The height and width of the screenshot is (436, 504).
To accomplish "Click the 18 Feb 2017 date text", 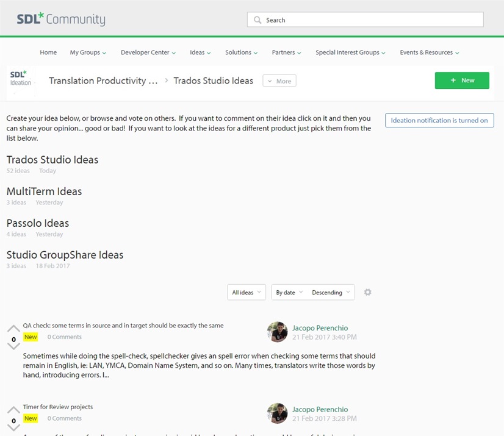I will point(52,266).
